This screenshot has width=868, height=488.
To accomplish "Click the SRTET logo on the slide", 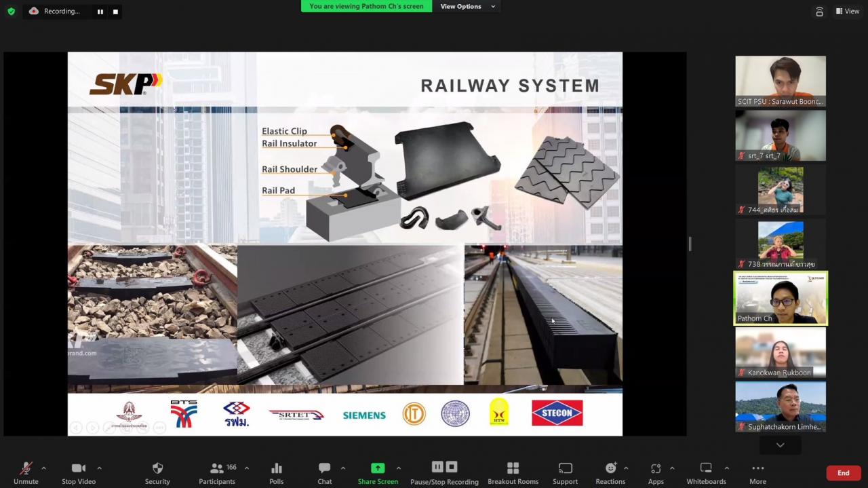I will 296,414.
